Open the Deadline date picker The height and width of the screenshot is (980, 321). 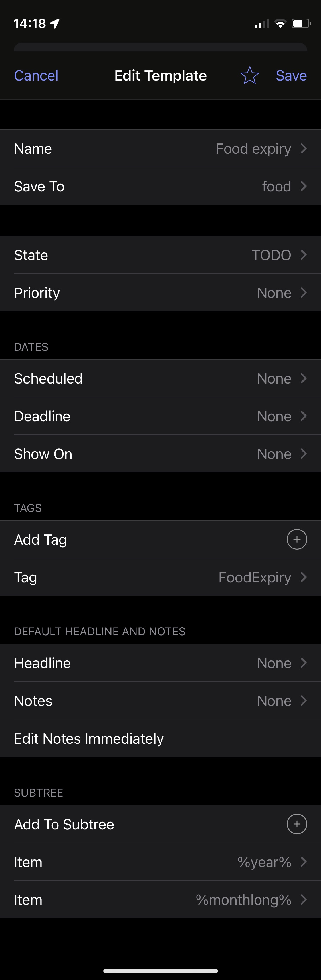[x=160, y=416]
